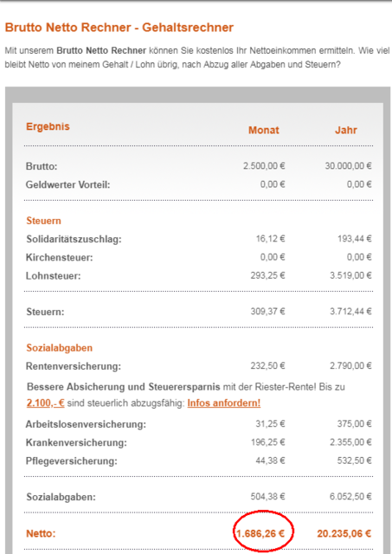Select the yearly Brutto amount 30.000,00 €
392x554 pixels.
(348, 165)
